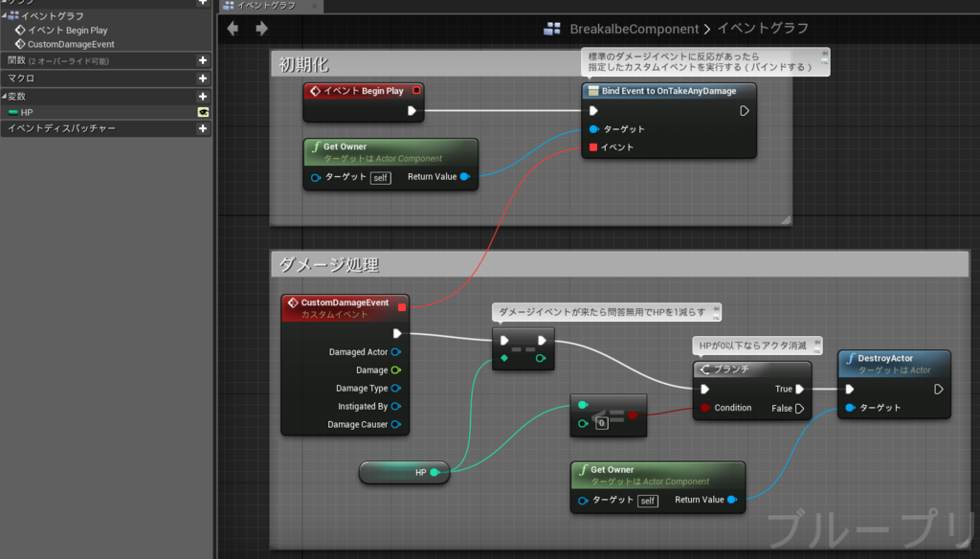Click the Instigated By output pin
This screenshot has height=559, width=980.
click(395, 407)
